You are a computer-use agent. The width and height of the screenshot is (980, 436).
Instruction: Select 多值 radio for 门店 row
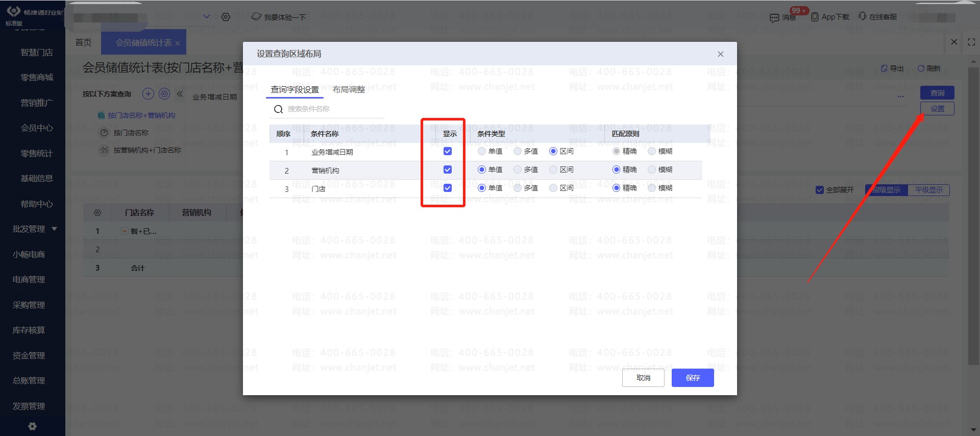coord(518,188)
